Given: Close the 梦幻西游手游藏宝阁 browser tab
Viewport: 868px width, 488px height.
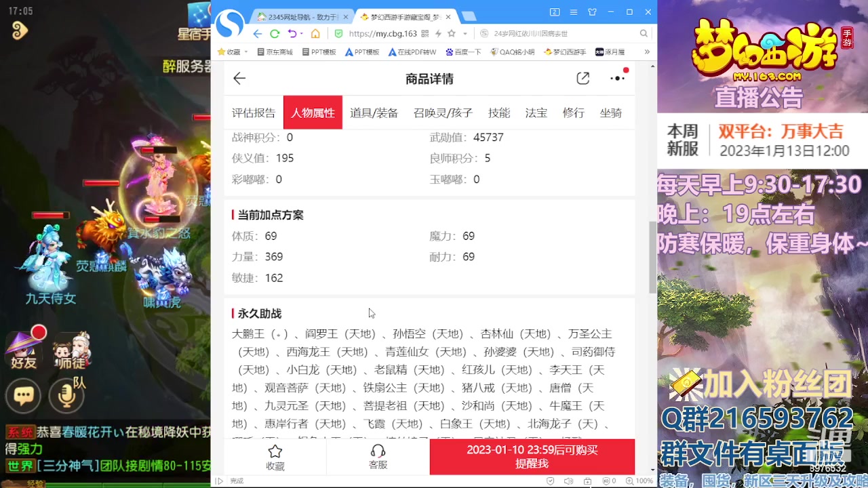Looking at the screenshot, I should (447, 16).
